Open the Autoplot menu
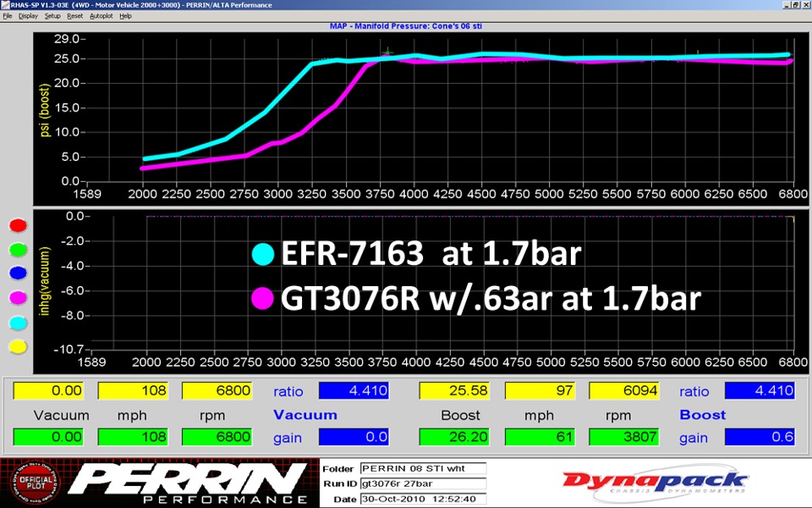 101,16
